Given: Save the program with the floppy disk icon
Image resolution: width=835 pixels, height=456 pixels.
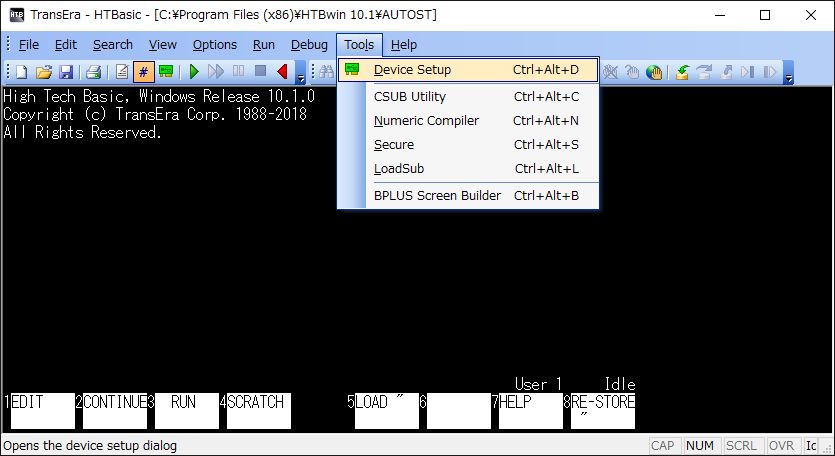Looking at the screenshot, I should pyautogui.click(x=66, y=71).
